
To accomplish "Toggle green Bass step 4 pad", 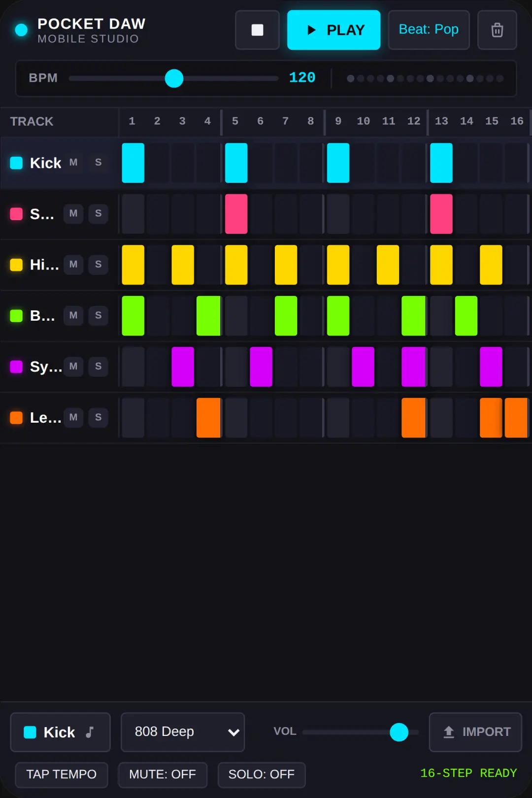I will click(208, 316).
